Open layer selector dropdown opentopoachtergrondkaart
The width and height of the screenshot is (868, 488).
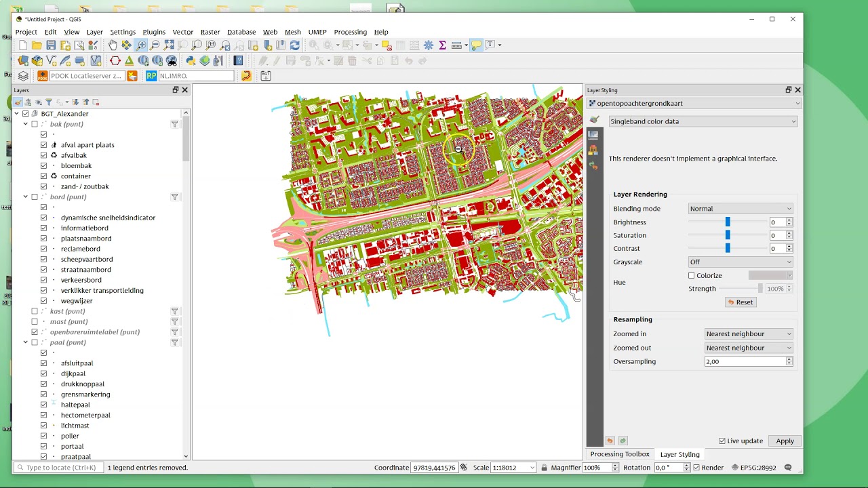tap(694, 104)
